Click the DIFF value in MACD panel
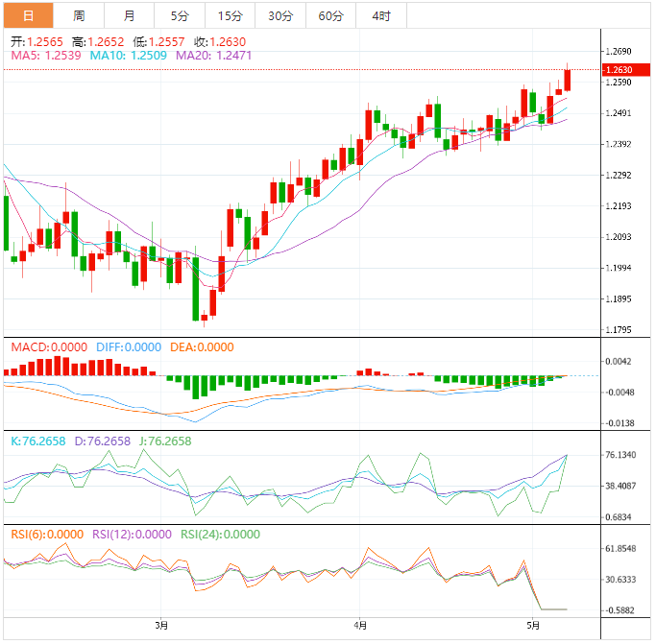Image resolution: width=656 pixels, height=644 pixels. 127,347
